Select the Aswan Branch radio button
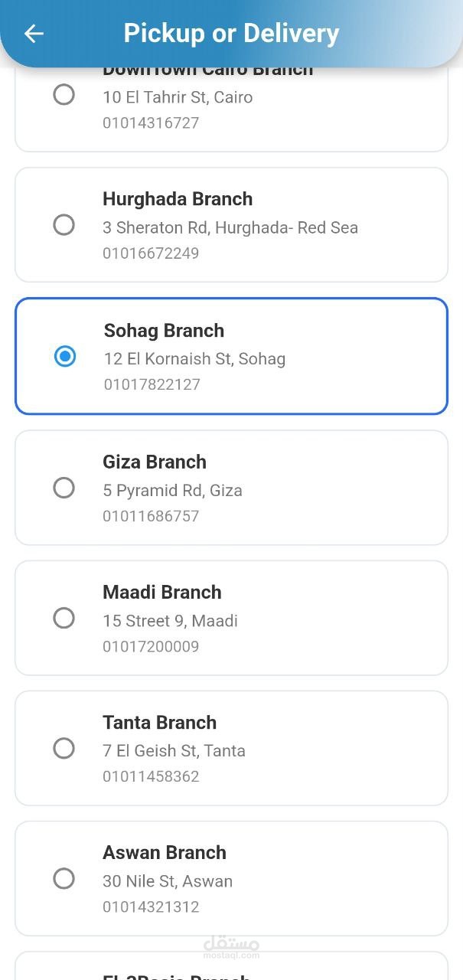Screen dimensions: 463x980 [x=64, y=878]
